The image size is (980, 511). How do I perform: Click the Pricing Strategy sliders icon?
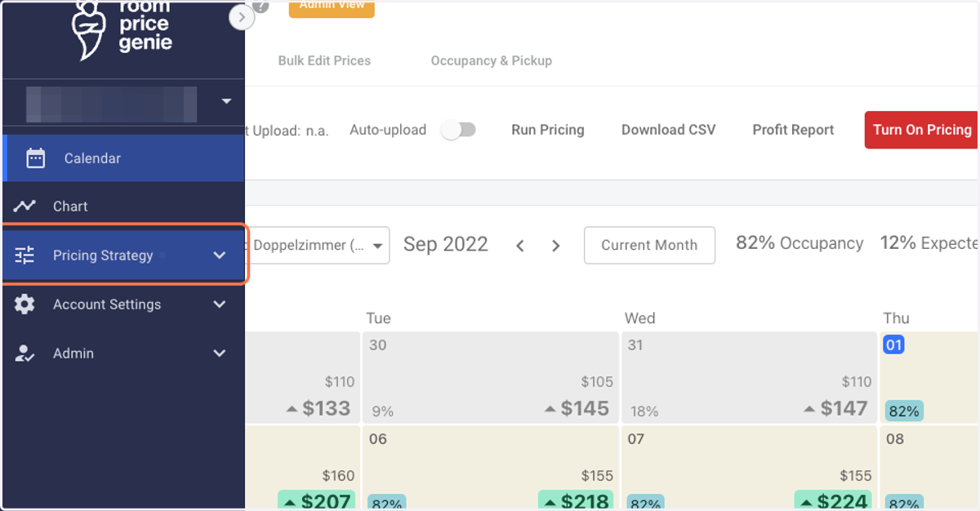(24, 255)
